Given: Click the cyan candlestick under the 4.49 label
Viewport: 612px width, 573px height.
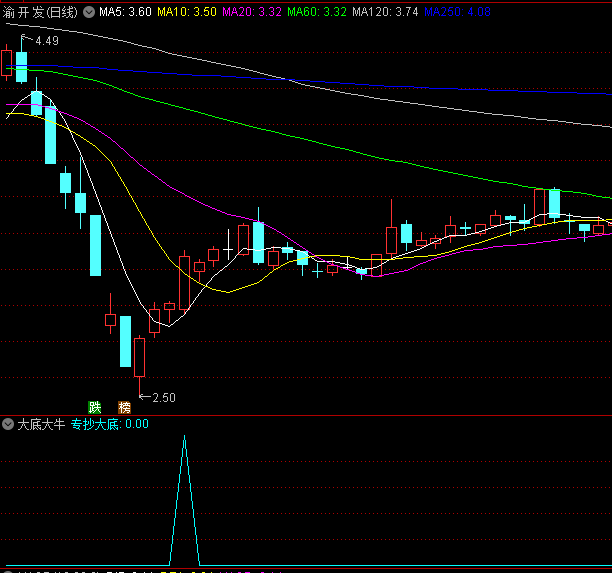Looking at the screenshot, I should [x=21, y=67].
